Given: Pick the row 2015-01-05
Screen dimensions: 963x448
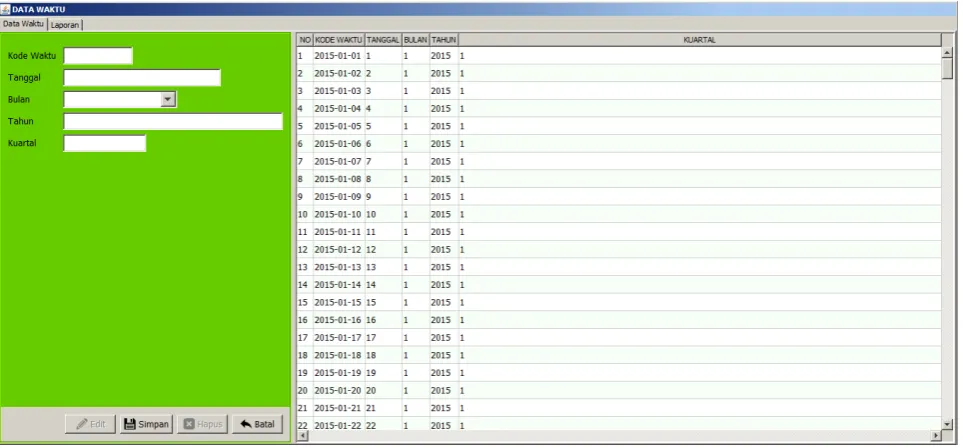Looking at the screenshot, I should click(618, 126).
